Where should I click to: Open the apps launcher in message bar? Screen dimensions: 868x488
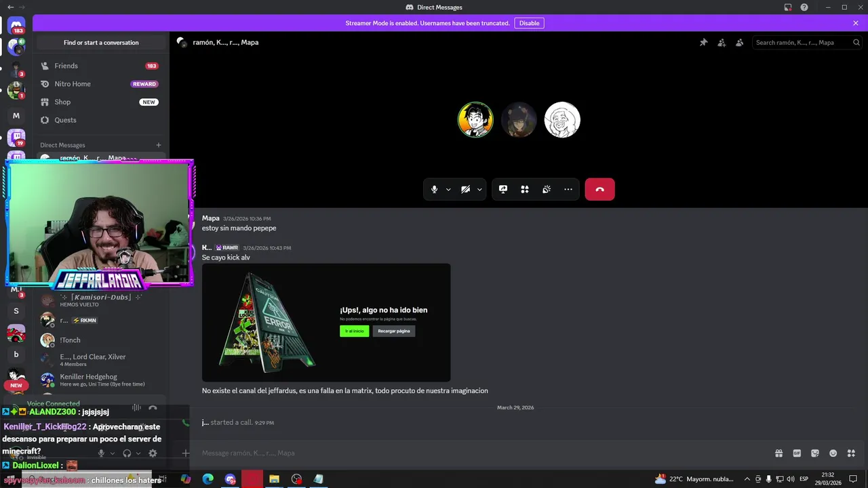click(x=852, y=453)
